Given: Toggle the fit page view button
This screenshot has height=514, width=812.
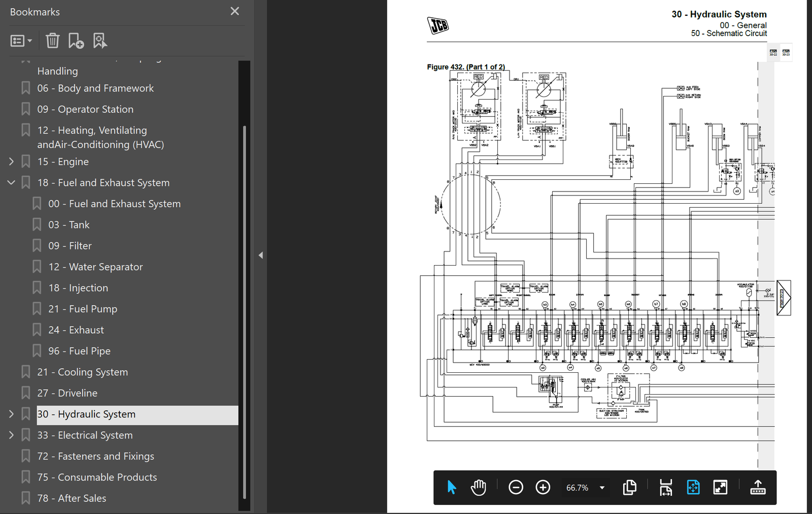Looking at the screenshot, I should pyautogui.click(x=693, y=488).
